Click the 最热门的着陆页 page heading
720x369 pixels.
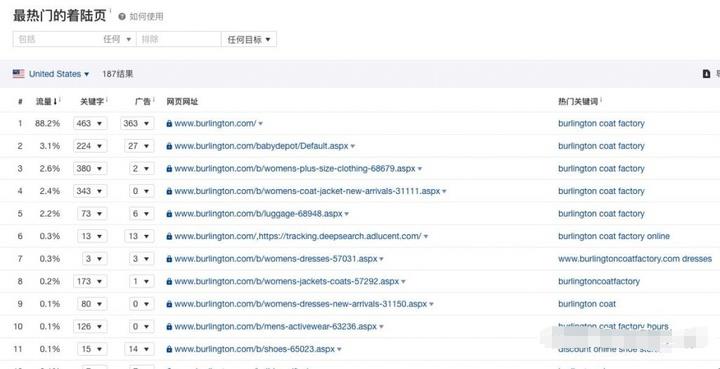[x=60, y=16]
